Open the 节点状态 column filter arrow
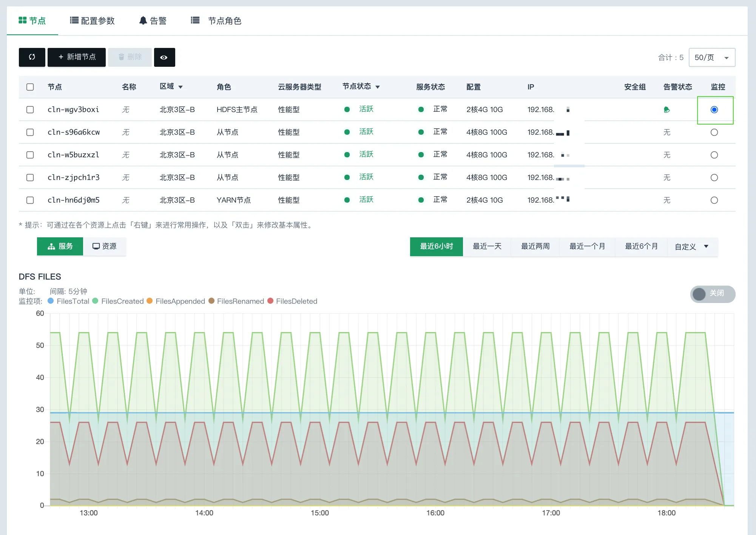This screenshot has height=535, width=756. (x=378, y=87)
